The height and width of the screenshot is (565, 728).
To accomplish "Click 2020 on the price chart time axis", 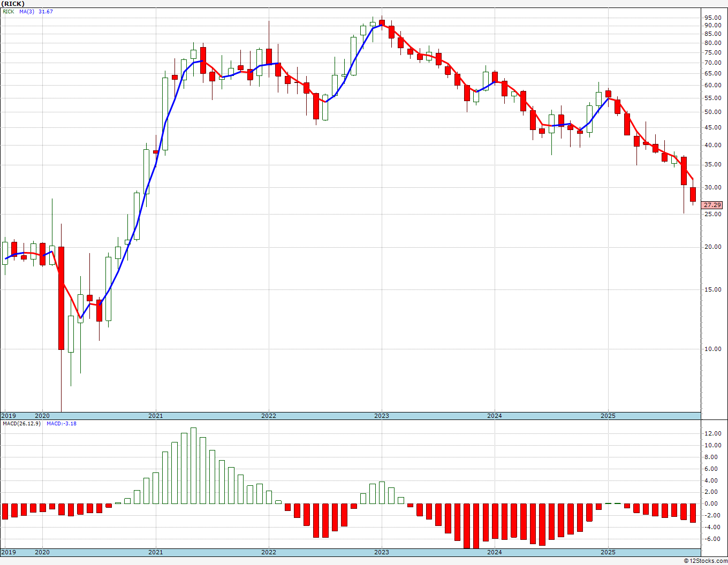I will (x=42, y=416).
